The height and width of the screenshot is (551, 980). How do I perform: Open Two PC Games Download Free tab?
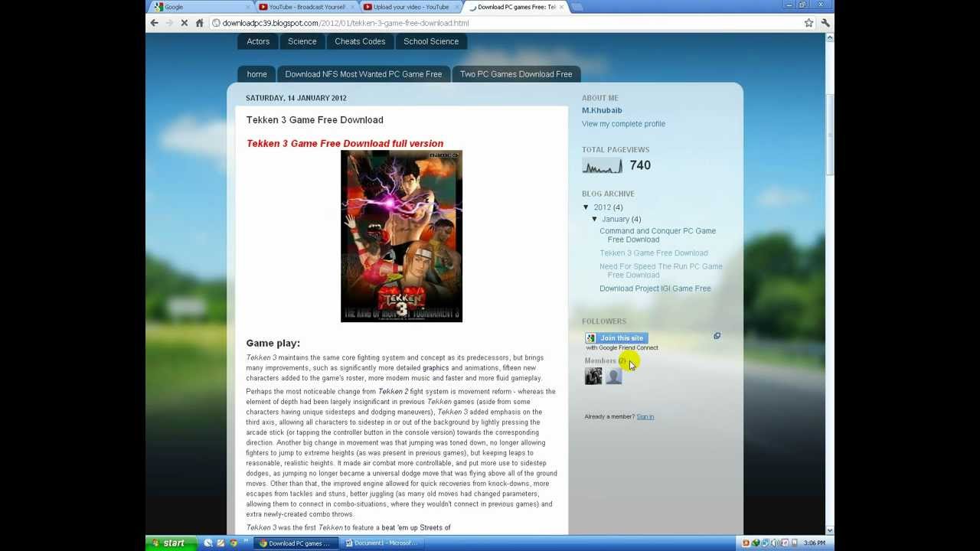tap(516, 74)
